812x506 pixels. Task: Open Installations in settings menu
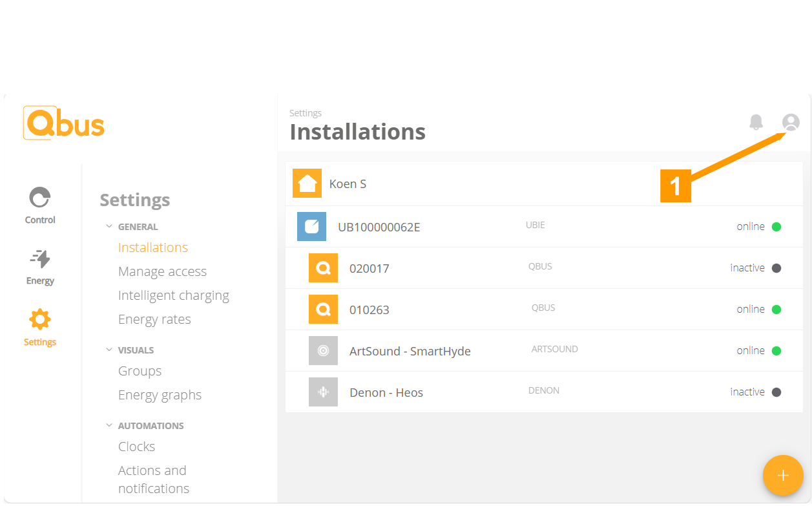[x=153, y=248]
